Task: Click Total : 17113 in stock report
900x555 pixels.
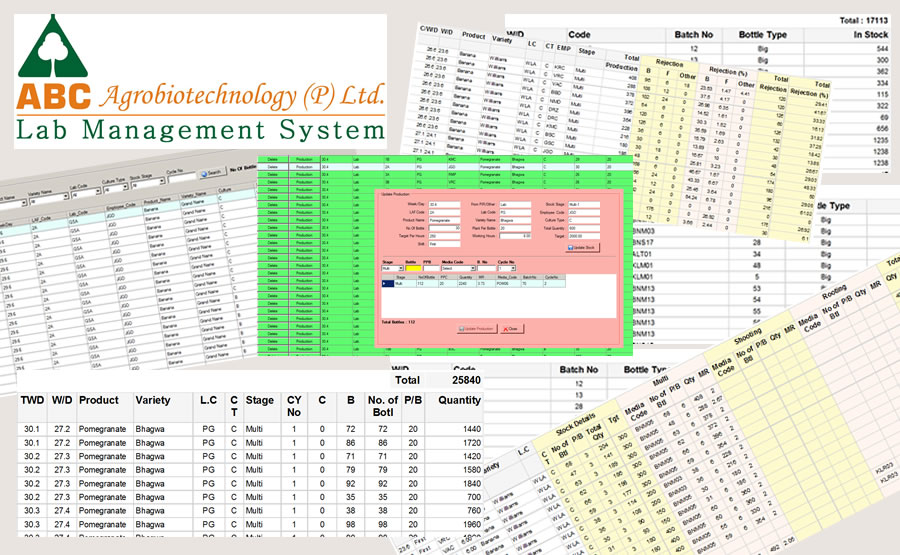Action: 864,20
